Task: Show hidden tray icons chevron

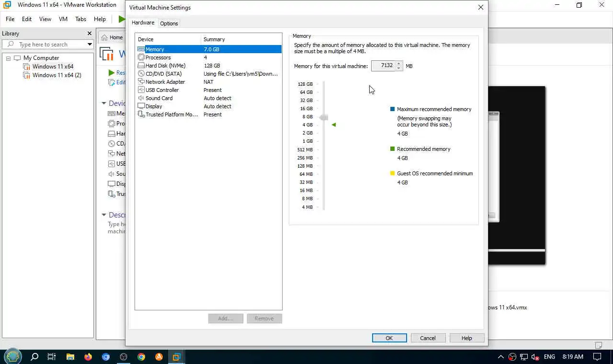Action: 501,357
